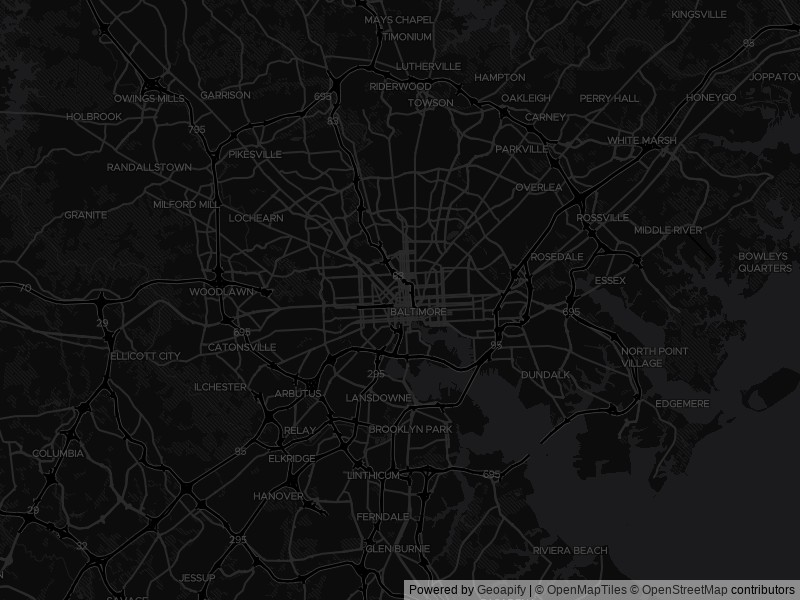Click the ARBUTUS label
The height and width of the screenshot is (600, 800).
pyautogui.click(x=298, y=394)
